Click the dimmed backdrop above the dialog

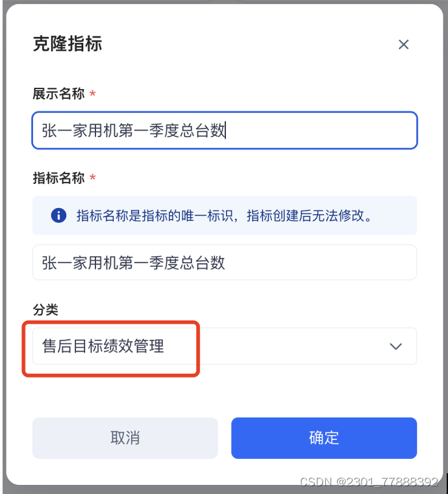coord(224,2)
